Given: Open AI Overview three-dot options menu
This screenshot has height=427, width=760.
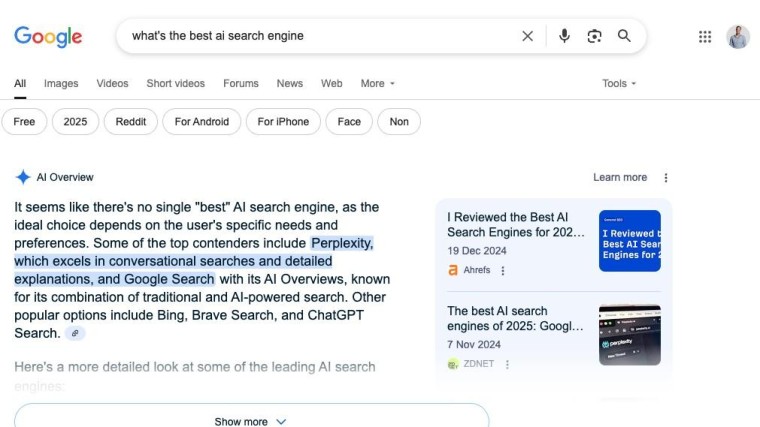Looking at the screenshot, I should [x=666, y=178].
